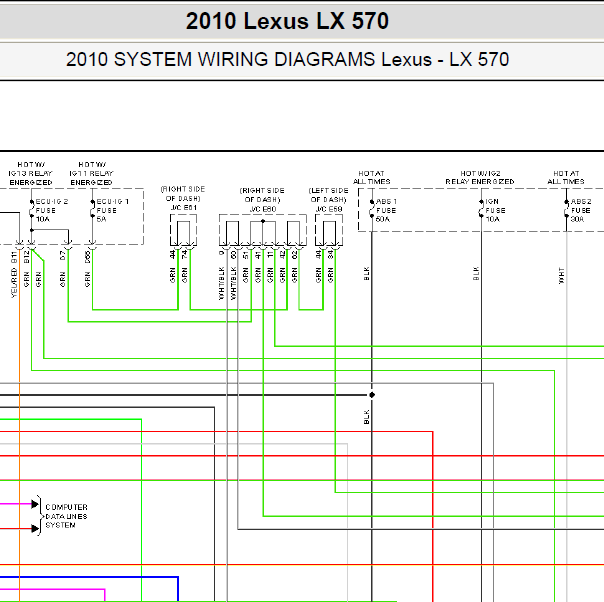Image resolution: width=604 pixels, height=602 pixels.
Task: Click the magenta arrowhead at COMPUTER DATA LINES
Action: [x=35, y=504]
